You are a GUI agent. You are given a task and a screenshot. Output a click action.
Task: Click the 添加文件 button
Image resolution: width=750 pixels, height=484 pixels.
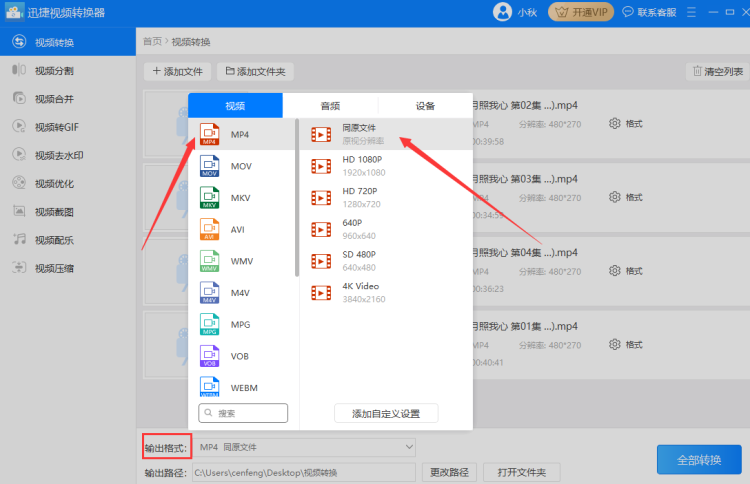[177, 72]
